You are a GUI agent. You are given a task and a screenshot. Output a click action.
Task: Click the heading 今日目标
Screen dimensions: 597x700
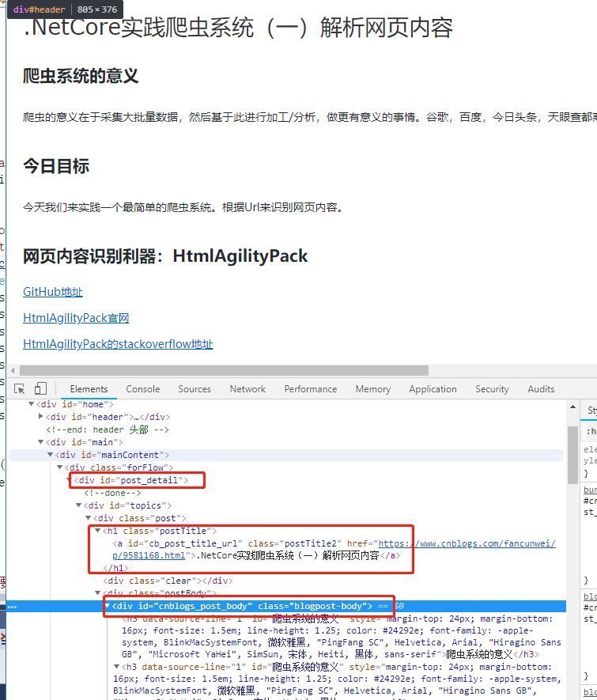(56, 166)
